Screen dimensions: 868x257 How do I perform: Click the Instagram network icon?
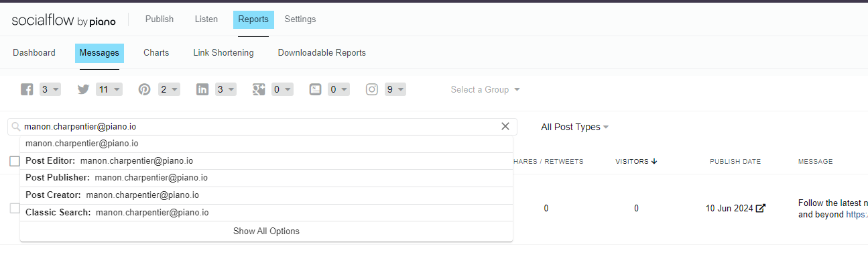coord(372,90)
